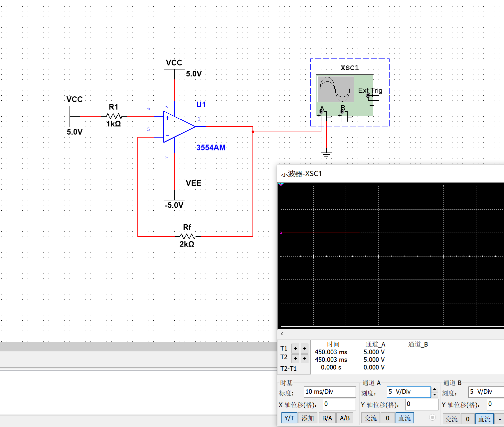Decrease channel A scale with down stepper

coord(434,394)
